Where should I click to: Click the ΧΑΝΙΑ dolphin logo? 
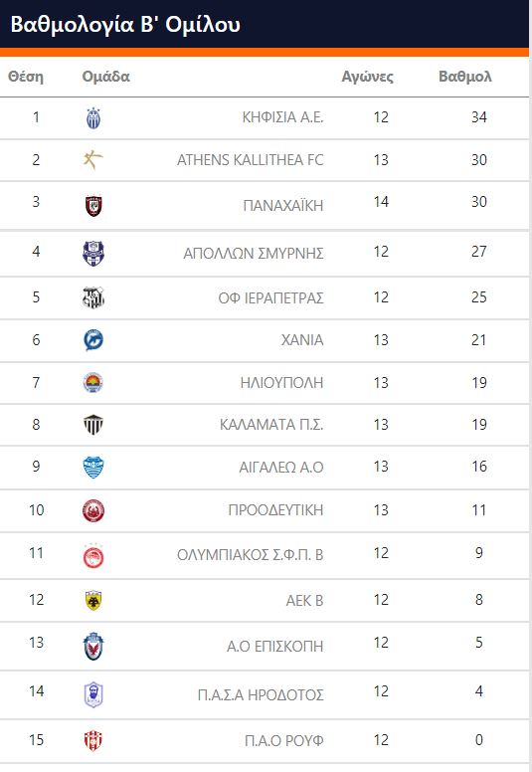[93, 339]
